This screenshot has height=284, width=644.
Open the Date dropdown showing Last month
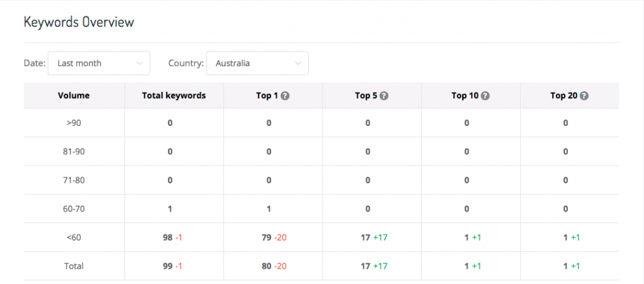tap(99, 64)
